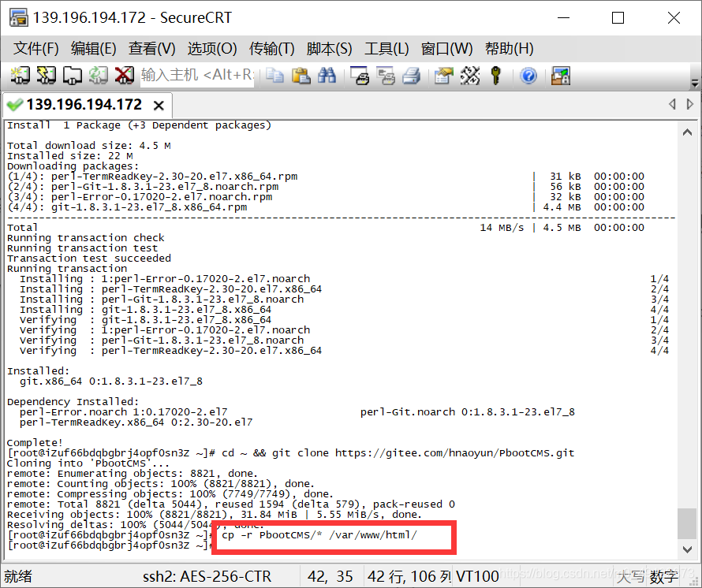Open Public Key assistant key icon

[x=495, y=76]
